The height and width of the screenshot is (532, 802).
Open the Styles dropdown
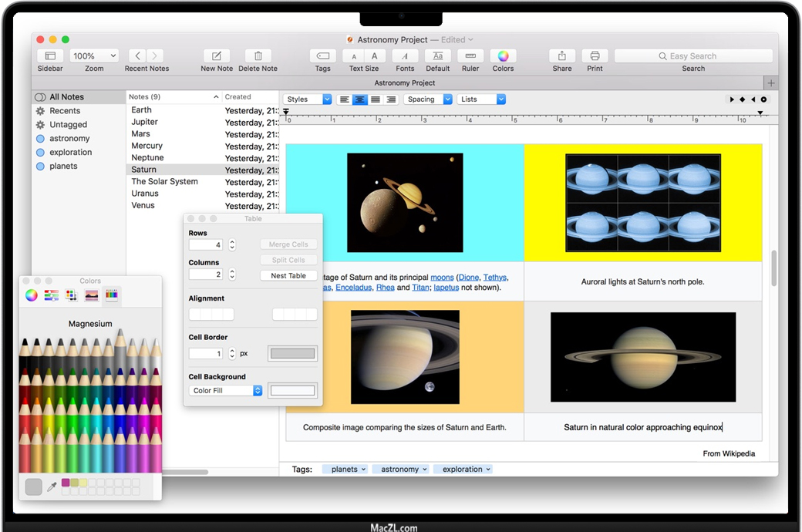coord(308,99)
